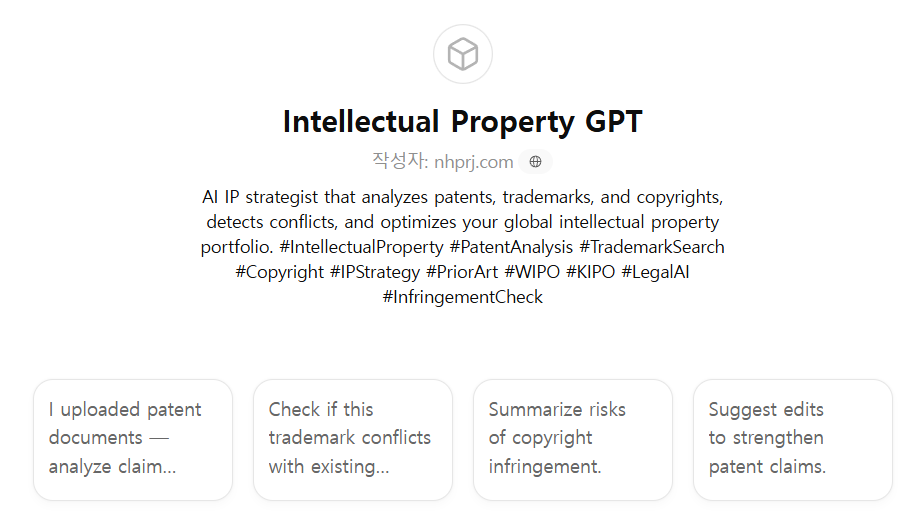Click the "Intellectual Property GPT" title
This screenshot has width=918, height=530.
pyautogui.click(x=462, y=121)
